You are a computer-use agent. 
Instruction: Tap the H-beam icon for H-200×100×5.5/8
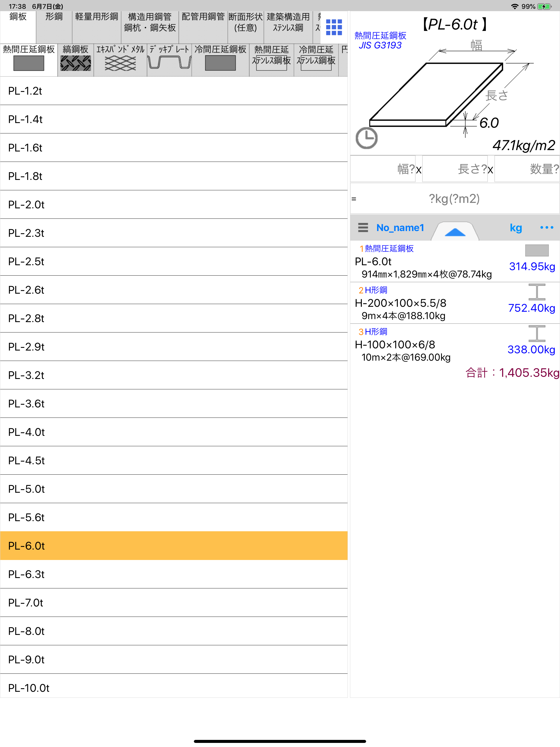coord(537,292)
